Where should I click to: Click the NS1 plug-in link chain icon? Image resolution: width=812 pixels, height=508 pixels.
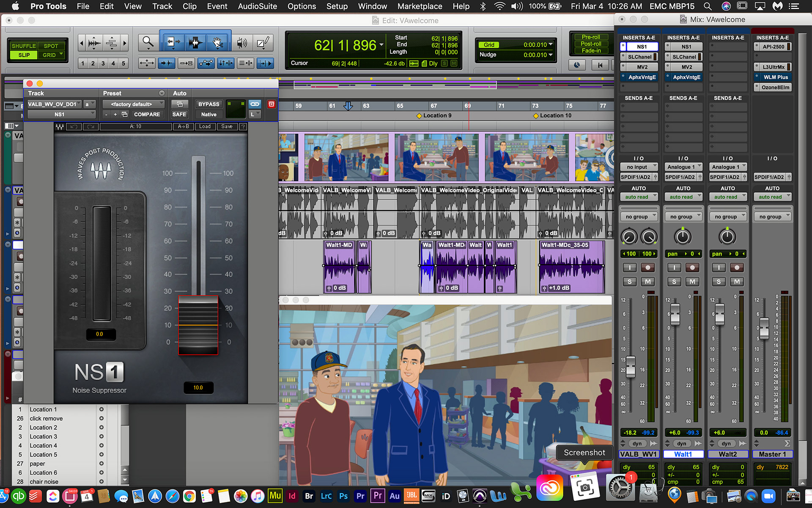pyautogui.click(x=255, y=104)
